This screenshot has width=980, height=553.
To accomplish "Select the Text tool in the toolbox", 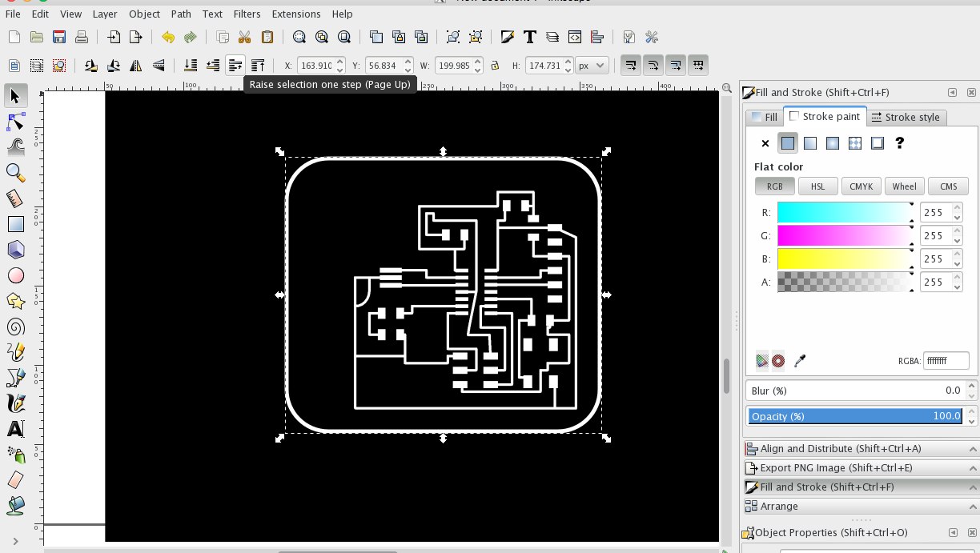I will click(15, 429).
